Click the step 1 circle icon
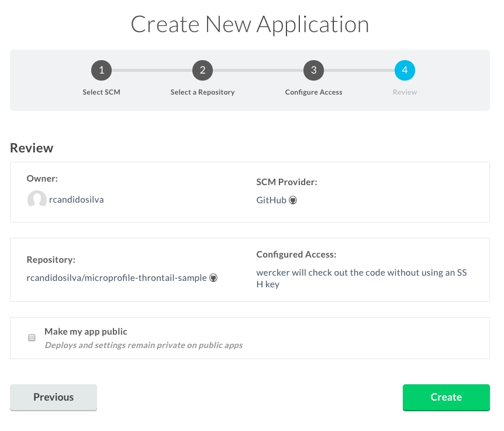This screenshot has height=431, width=504. pos(101,71)
